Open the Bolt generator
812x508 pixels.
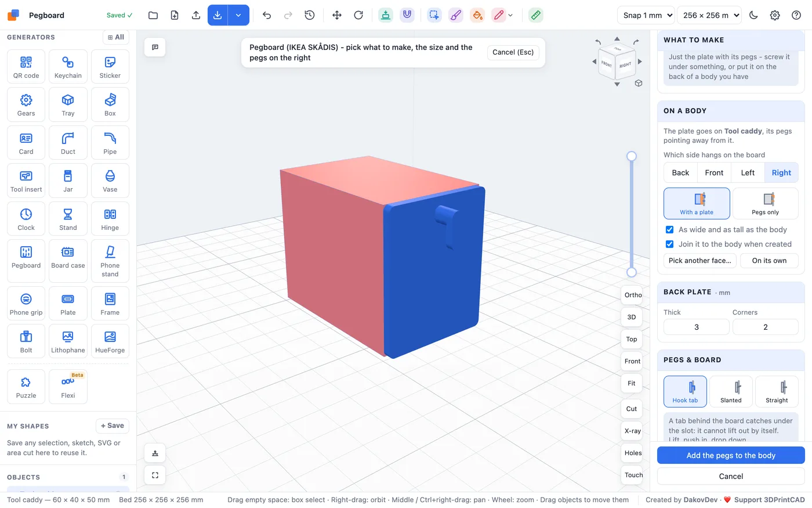click(26, 341)
